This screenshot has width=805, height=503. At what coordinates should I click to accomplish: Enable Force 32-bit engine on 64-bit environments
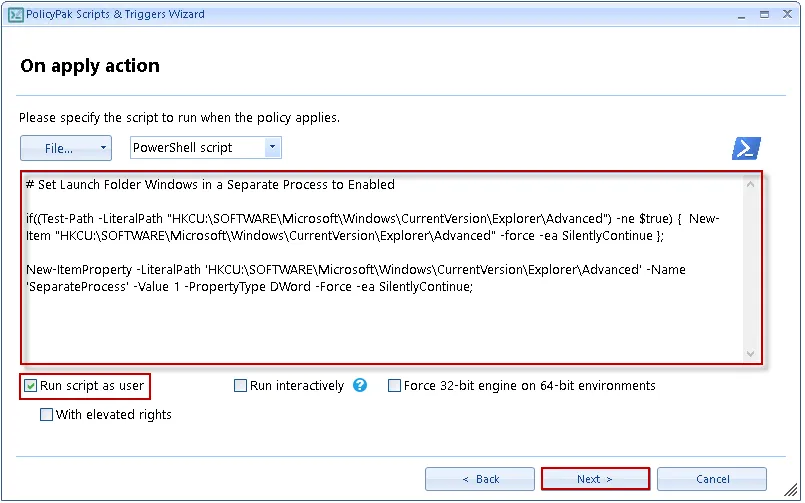(394, 386)
